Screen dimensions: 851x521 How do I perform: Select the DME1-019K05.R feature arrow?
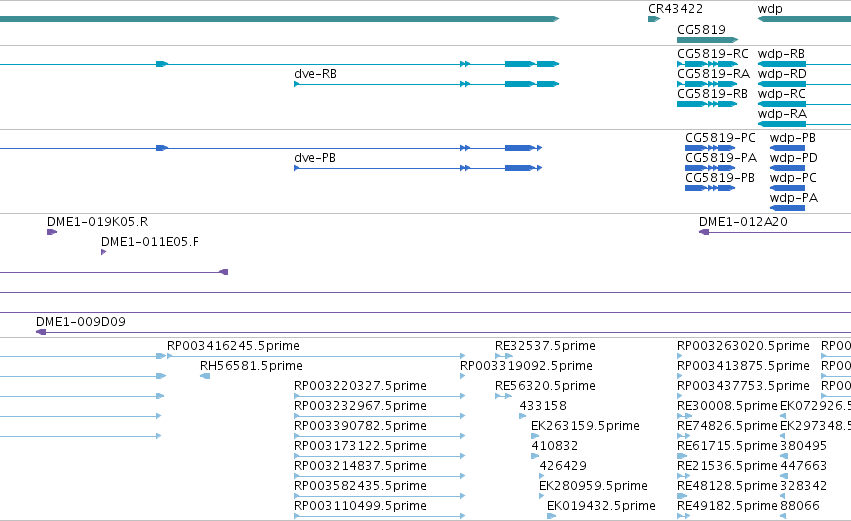tap(52, 232)
